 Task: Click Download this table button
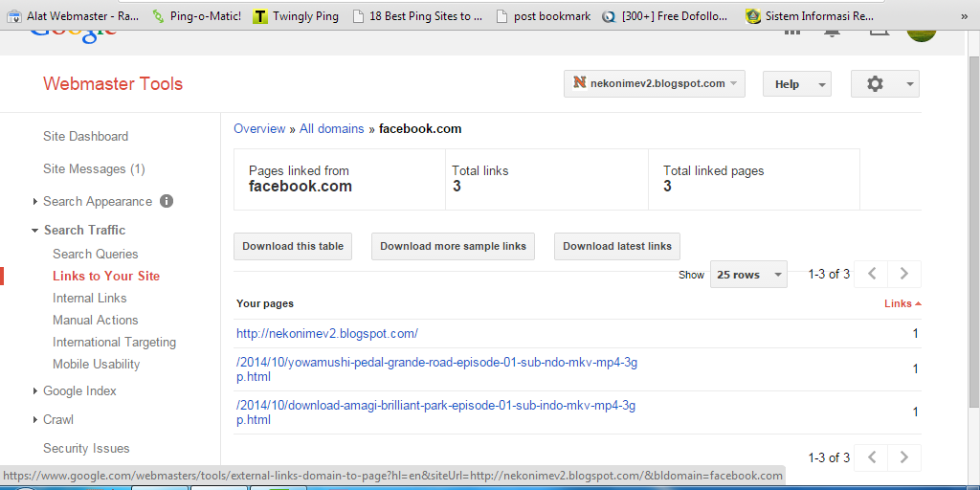293,246
